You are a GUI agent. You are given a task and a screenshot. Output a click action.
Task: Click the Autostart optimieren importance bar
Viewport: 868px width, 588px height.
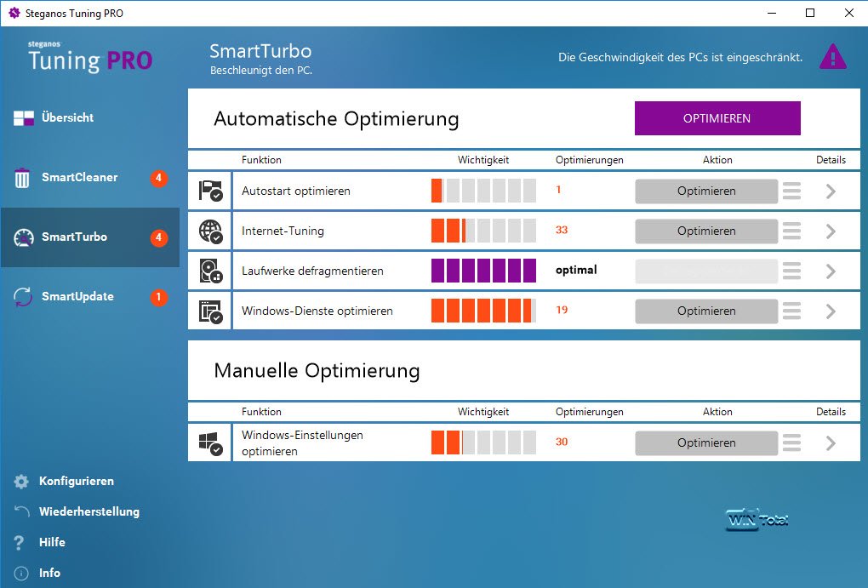[483, 191]
